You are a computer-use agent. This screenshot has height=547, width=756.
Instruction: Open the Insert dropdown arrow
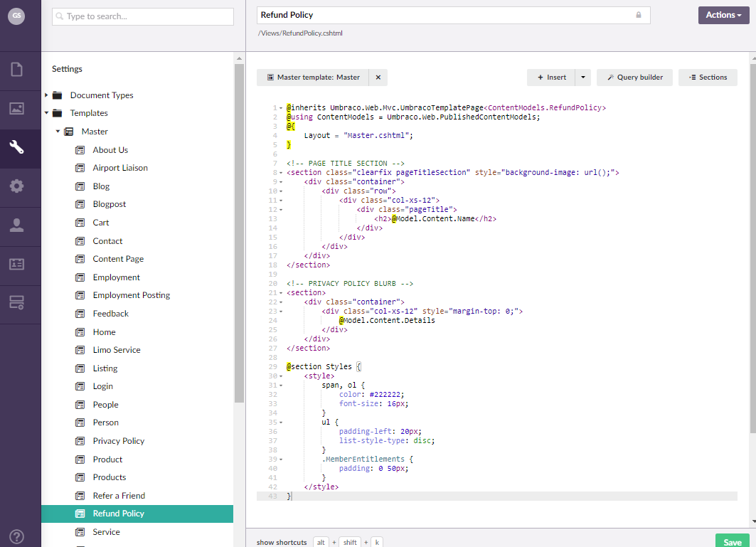pos(583,78)
